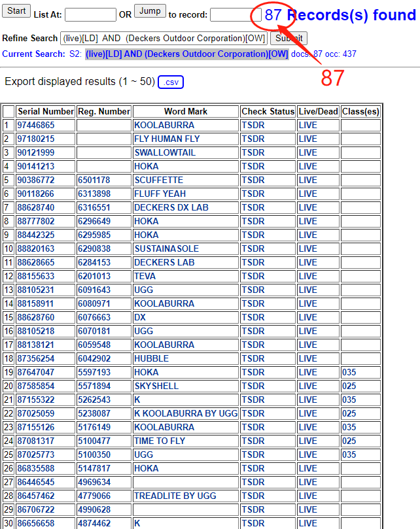Screen dimensions: 420x529
Task: Open serial number 86656658
Action: (x=36, y=523)
